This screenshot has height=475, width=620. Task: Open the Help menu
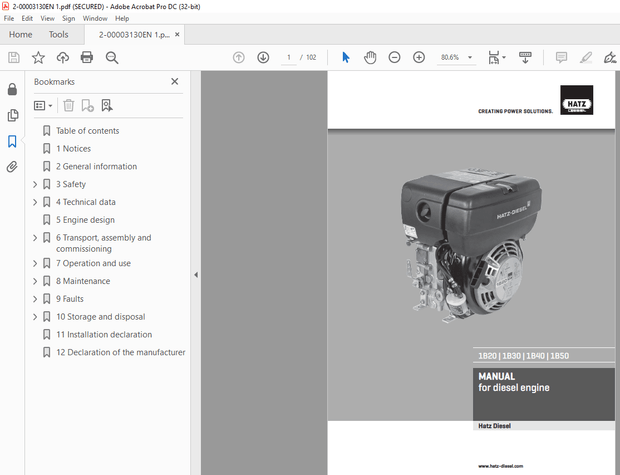coord(122,19)
